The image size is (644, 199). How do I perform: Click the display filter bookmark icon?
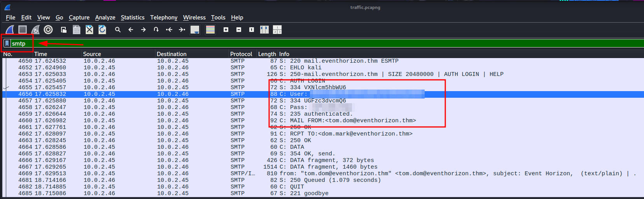coord(7,43)
